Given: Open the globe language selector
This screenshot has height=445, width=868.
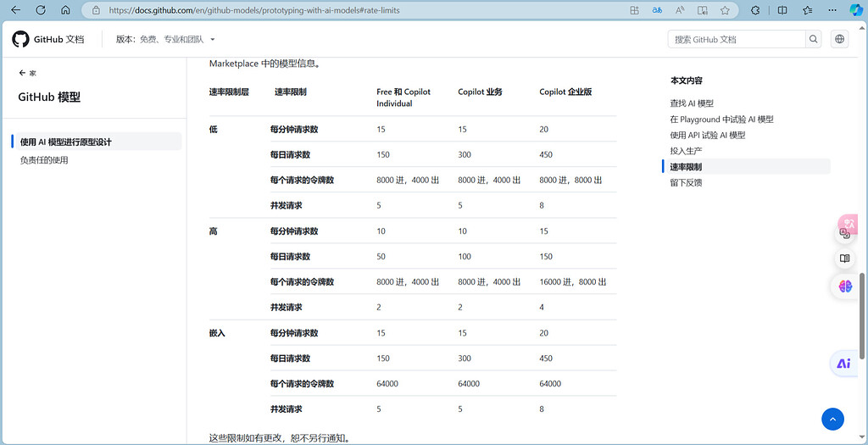Looking at the screenshot, I should tap(840, 39).
